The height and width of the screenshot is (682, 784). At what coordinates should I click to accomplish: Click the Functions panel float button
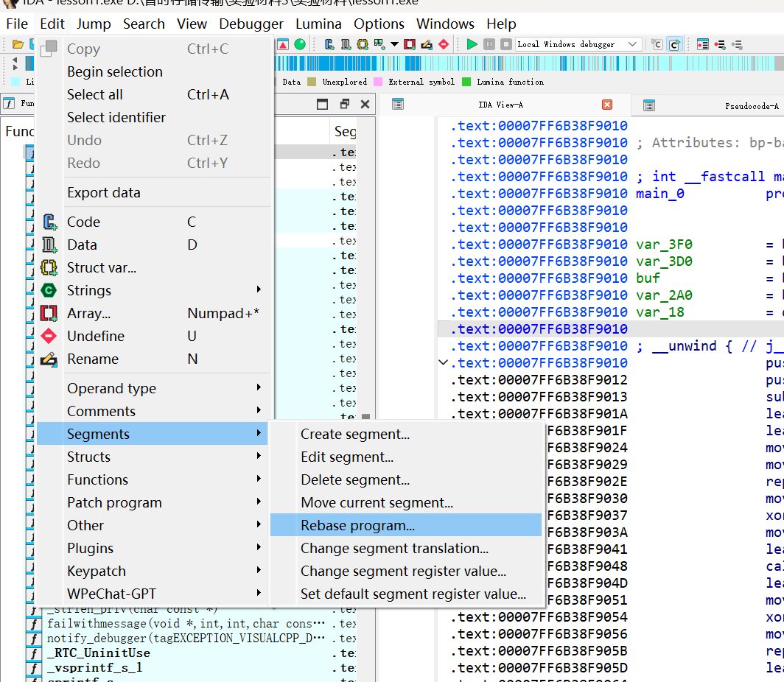345,104
